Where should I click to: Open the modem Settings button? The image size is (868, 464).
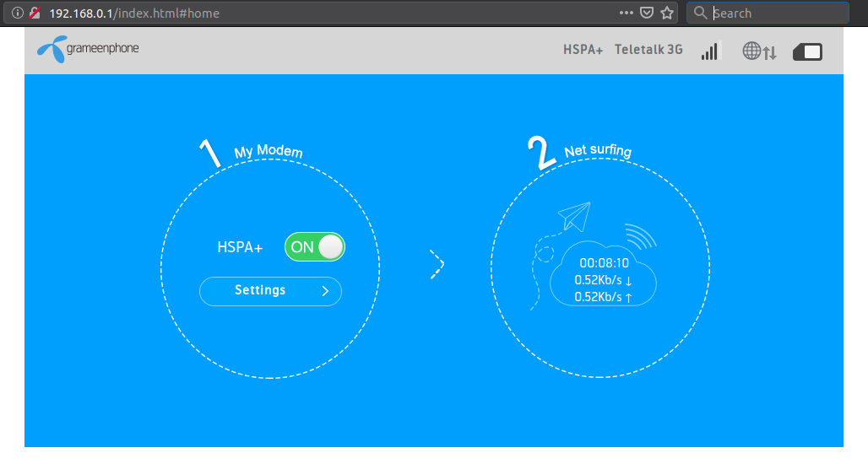pyautogui.click(x=271, y=291)
